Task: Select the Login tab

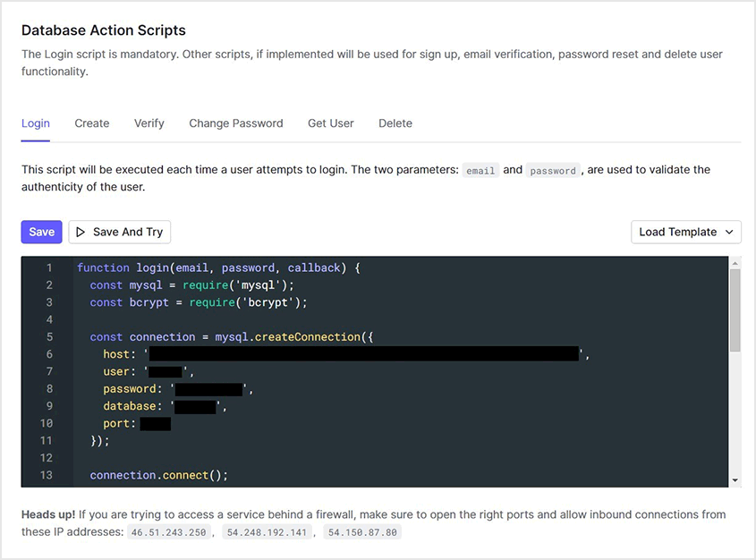Action: 36,123
